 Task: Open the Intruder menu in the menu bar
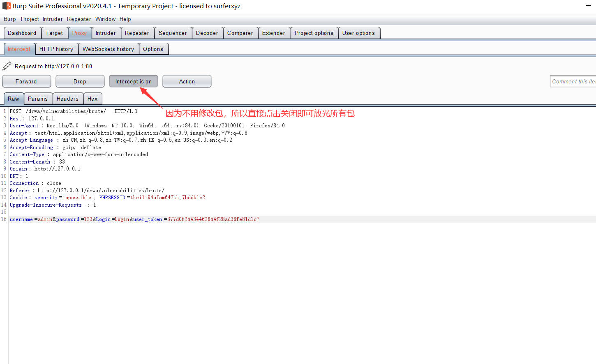coord(53,19)
